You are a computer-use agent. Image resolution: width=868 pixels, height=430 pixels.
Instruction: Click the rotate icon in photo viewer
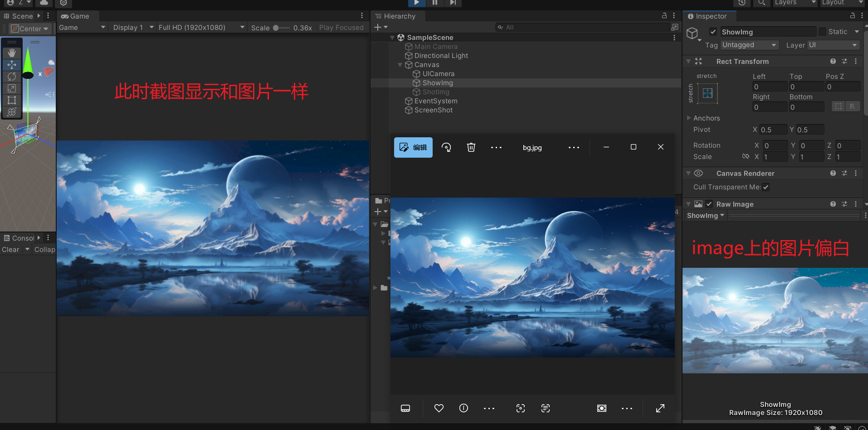tap(446, 147)
